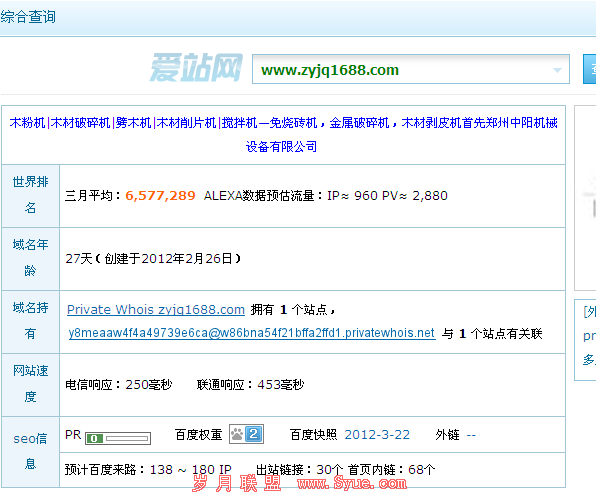Screen dimensions: 596x493
Task: Open Private Whois zyjq1688.com link
Action: 156,310
